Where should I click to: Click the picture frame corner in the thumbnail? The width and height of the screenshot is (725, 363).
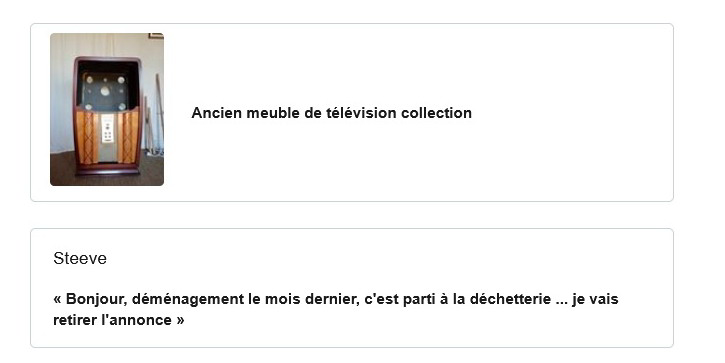pyautogui.click(x=156, y=36)
